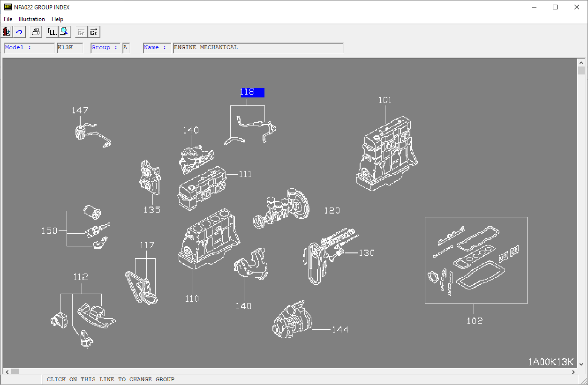Screen dimensions: 588x385
Task: Click the Model field value K13K
Action: (69, 48)
